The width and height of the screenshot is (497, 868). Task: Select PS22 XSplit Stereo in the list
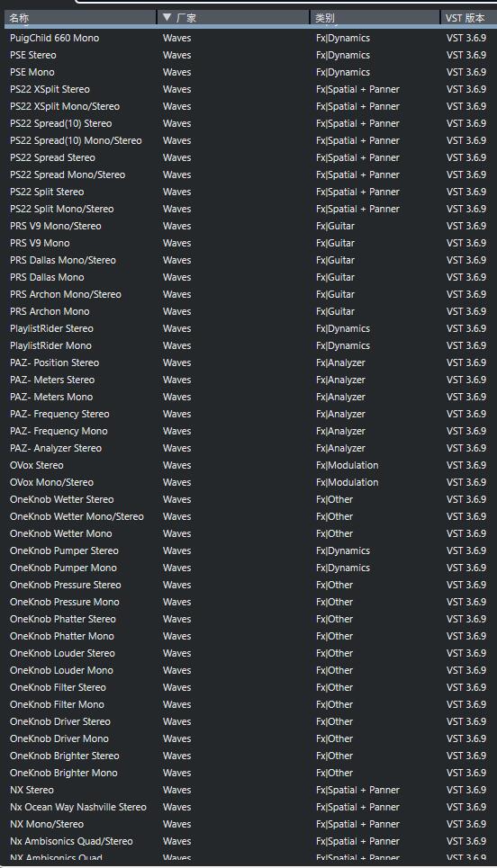click(248, 89)
